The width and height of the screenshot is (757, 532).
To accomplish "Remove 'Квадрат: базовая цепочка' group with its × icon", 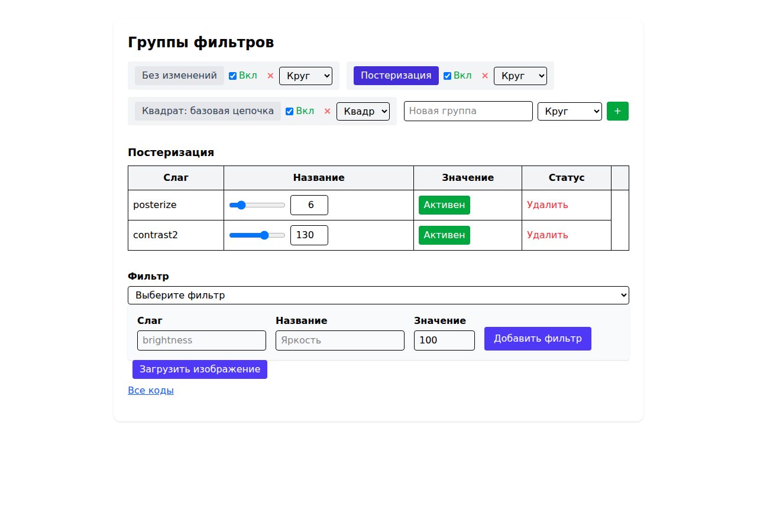I will pos(327,111).
